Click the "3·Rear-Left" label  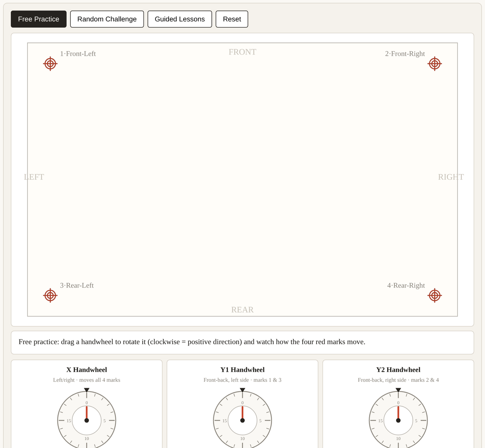tap(77, 285)
